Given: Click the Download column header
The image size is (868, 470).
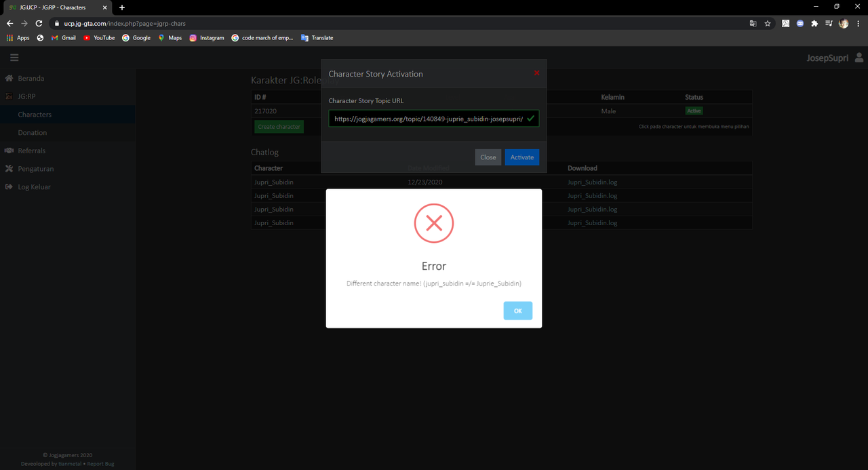Looking at the screenshot, I should click(x=583, y=168).
